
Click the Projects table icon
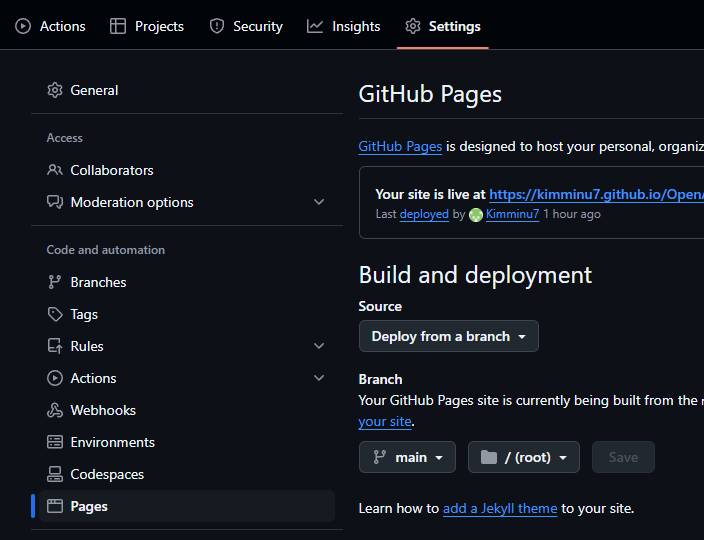(x=118, y=26)
